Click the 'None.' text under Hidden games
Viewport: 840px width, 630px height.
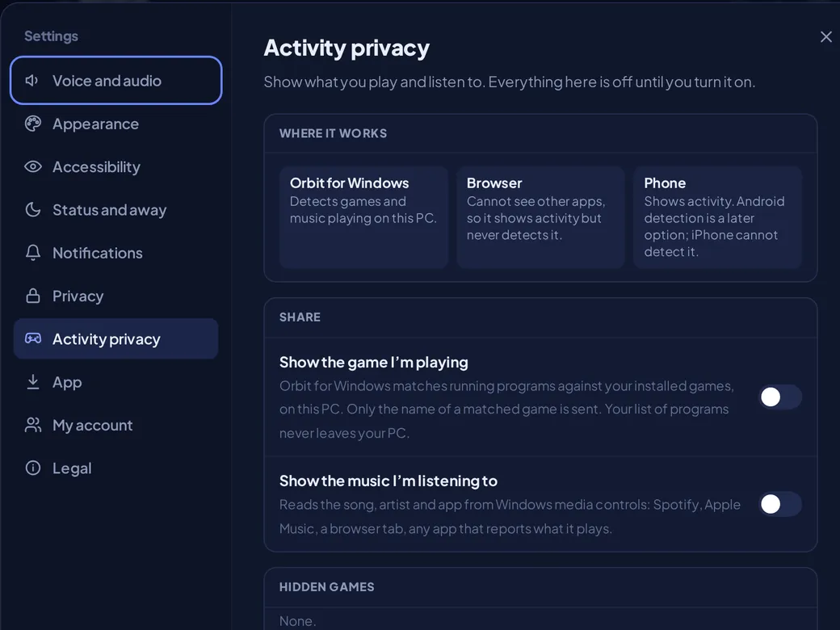[297, 621]
